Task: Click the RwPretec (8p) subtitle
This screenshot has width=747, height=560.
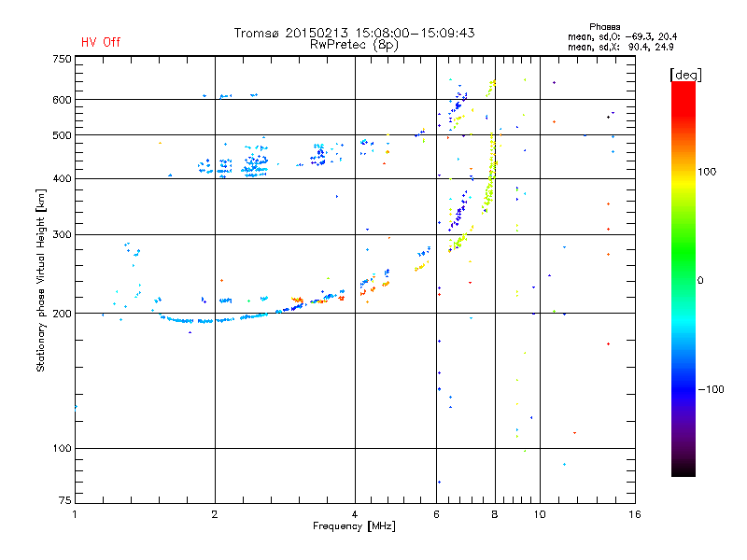Action: (354, 45)
